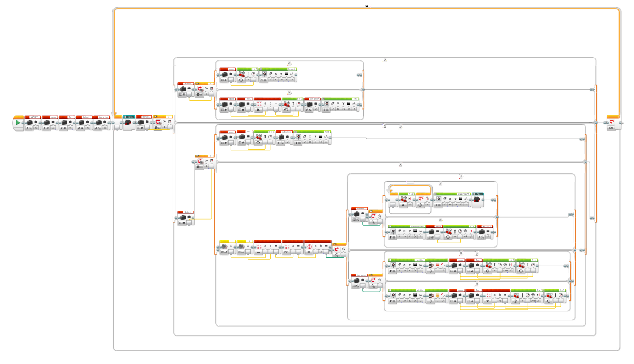Select the Math block with subtract mode
This screenshot has width=634, height=364.
[267, 246]
